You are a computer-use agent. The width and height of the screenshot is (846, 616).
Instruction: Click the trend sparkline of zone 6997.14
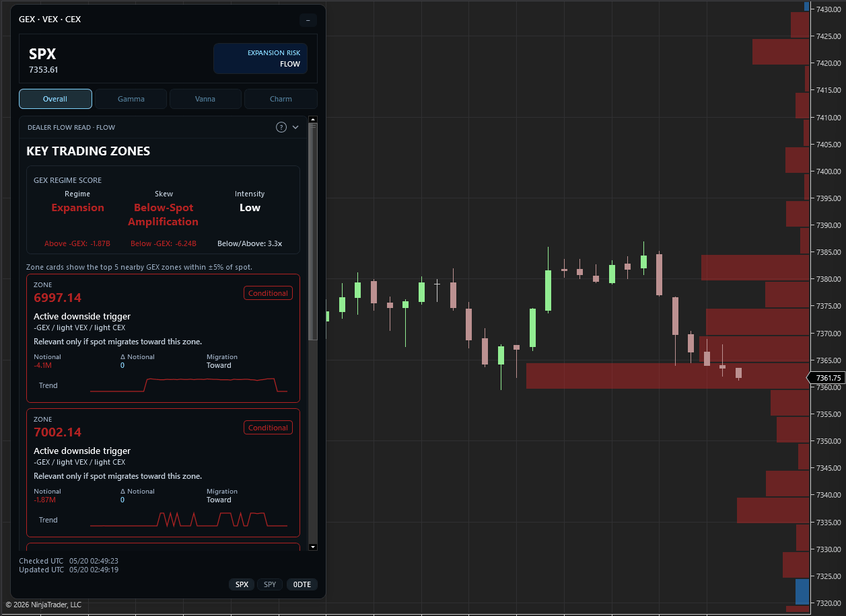pos(188,385)
